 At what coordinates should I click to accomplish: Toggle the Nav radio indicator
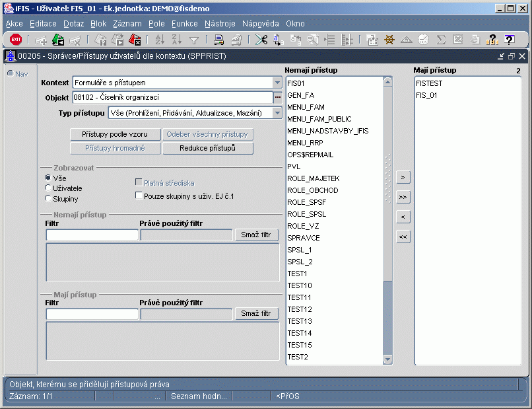pyautogui.click(x=11, y=73)
